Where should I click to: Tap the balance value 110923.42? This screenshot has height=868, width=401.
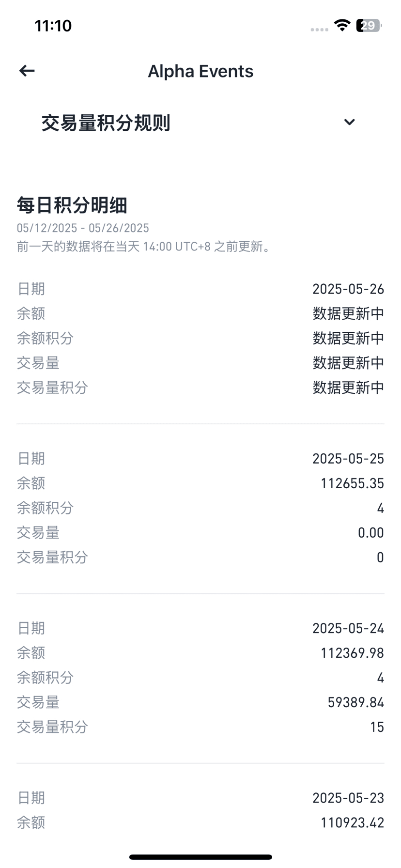[x=352, y=823]
